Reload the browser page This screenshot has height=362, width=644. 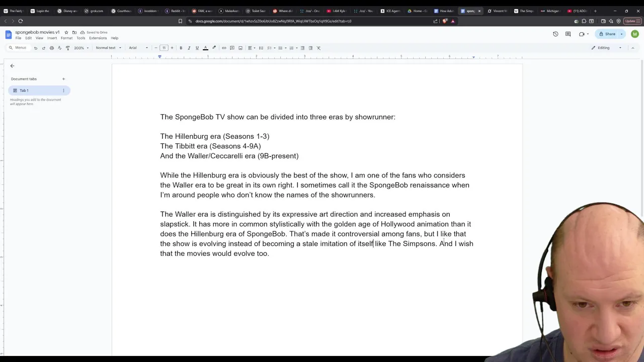click(21, 21)
